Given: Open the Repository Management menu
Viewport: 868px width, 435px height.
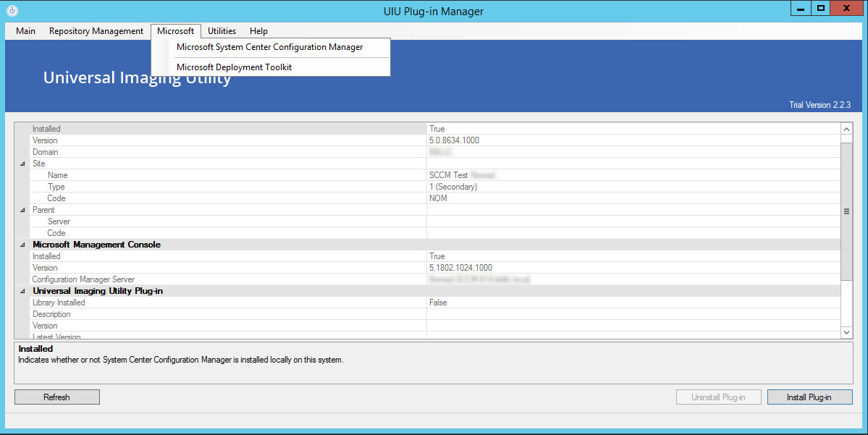Looking at the screenshot, I should coord(96,31).
